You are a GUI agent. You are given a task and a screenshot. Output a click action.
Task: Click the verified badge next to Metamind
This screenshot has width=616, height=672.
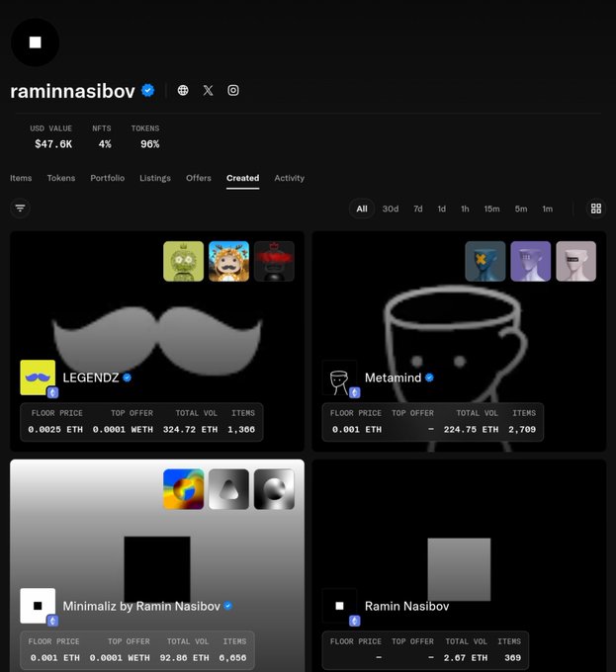click(429, 378)
